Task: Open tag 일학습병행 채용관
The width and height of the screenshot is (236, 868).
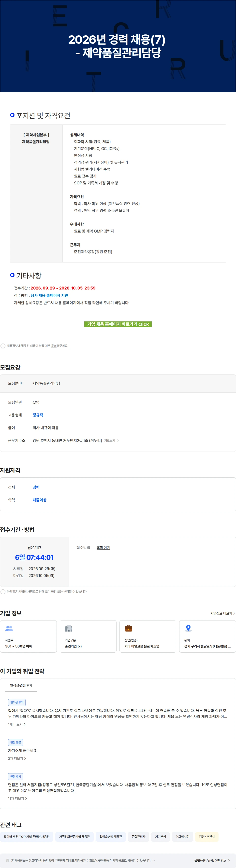Action: pyautogui.click(x=111, y=837)
